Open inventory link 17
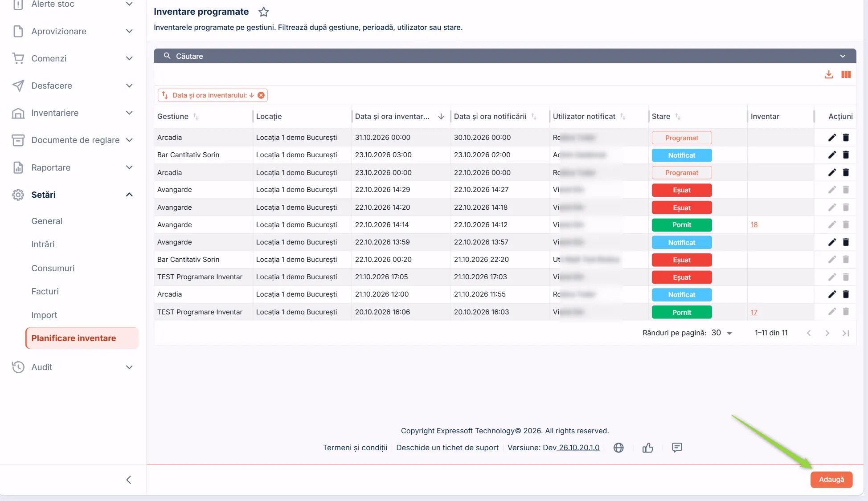The image size is (868, 501). tap(754, 313)
